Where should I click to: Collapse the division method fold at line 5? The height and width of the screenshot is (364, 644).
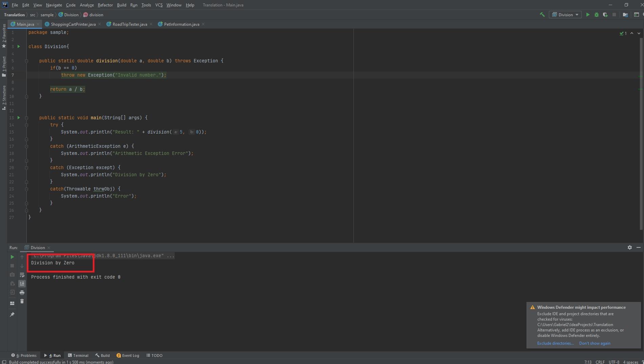pyautogui.click(x=26, y=61)
